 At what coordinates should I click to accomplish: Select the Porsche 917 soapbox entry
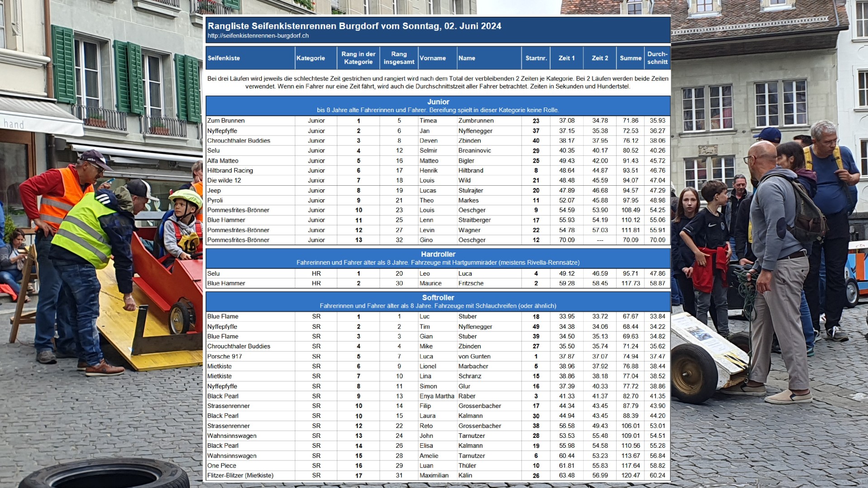[x=225, y=357]
